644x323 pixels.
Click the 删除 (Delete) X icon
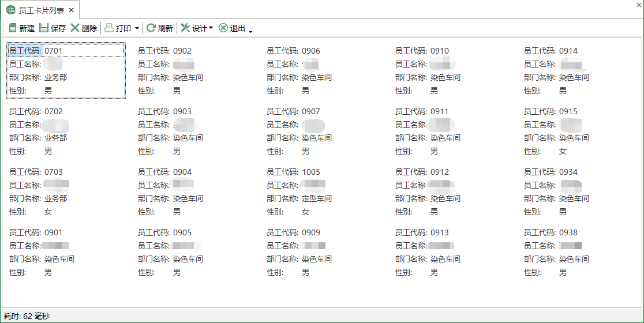point(75,28)
